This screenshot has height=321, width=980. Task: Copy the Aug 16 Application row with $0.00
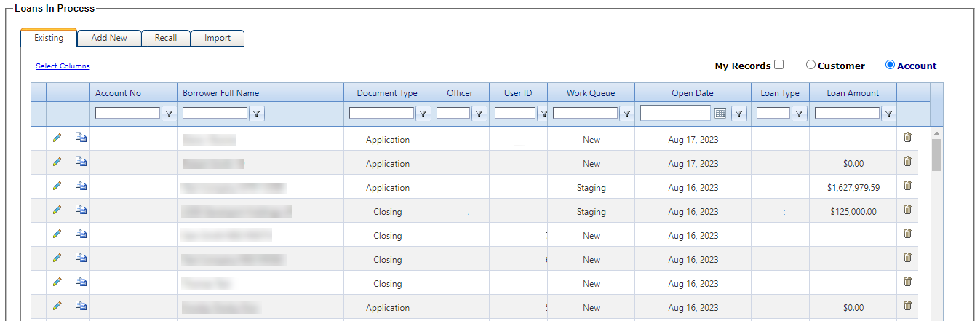coord(81,306)
